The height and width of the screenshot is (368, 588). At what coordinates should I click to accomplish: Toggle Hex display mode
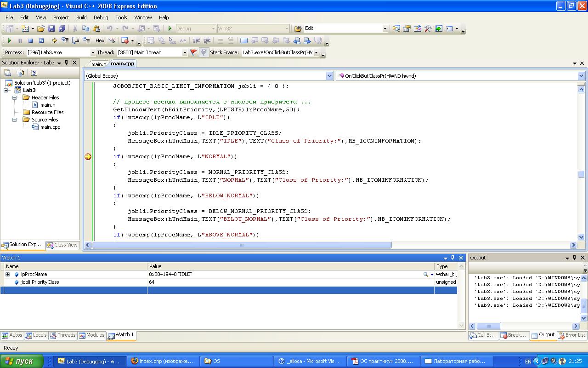100,40
